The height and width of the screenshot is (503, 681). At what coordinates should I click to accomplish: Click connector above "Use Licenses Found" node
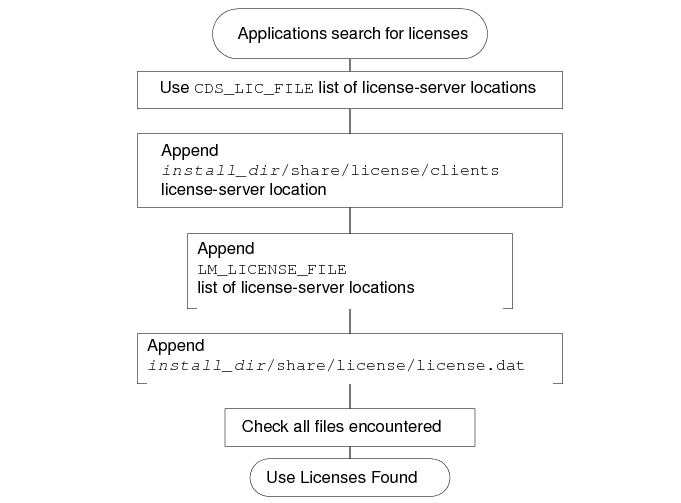[349, 452]
